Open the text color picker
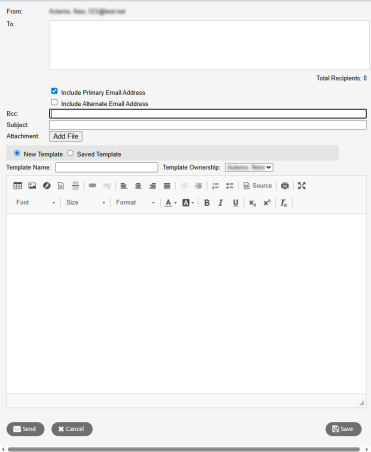The width and height of the screenshot is (371, 452). [x=171, y=203]
